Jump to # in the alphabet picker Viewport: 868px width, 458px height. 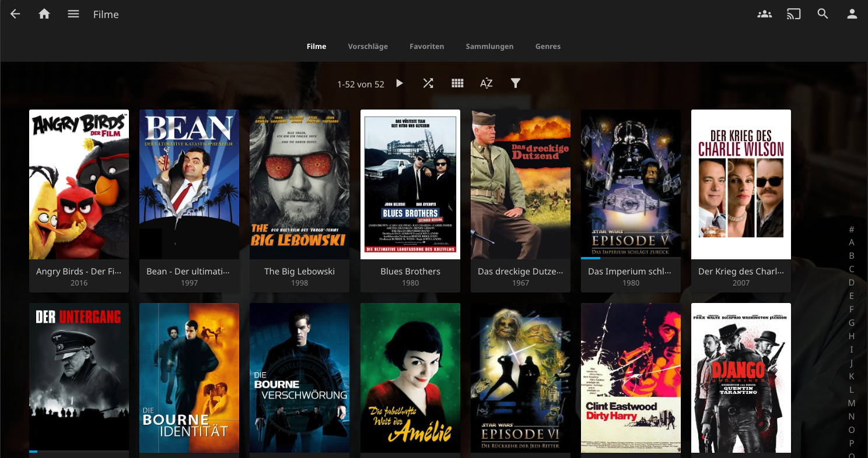(x=852, y=229)
